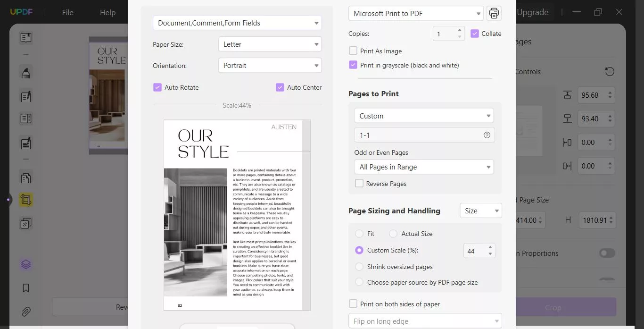Click the bottom margin icon beside 93.40
The image size is (644, 329).
[567, 119]
